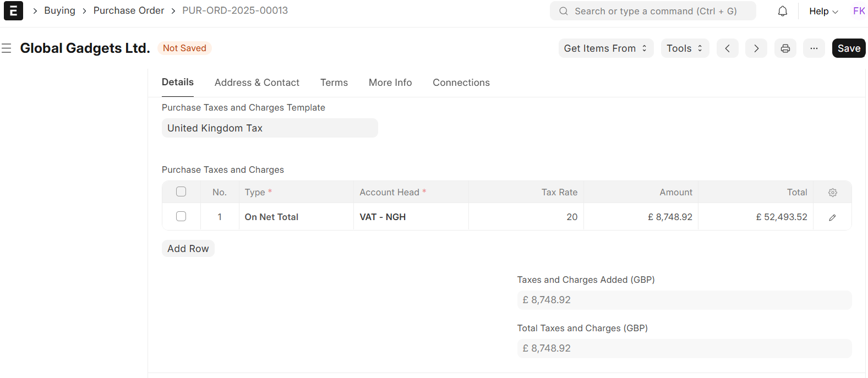The image size is (868, 378).
Task: Open the notifications bell
Action: (x=782, y=11)
